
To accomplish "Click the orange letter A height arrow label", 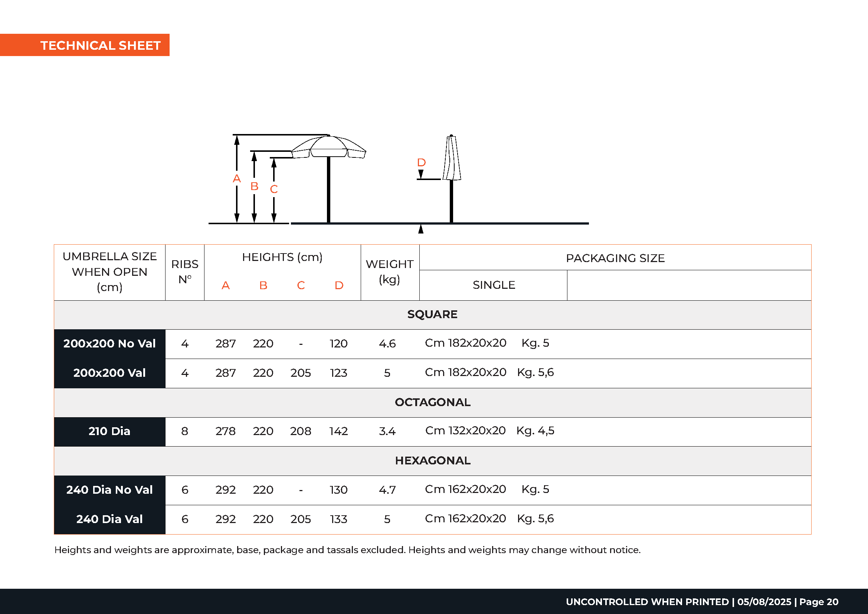I will (x=237, y=179).
